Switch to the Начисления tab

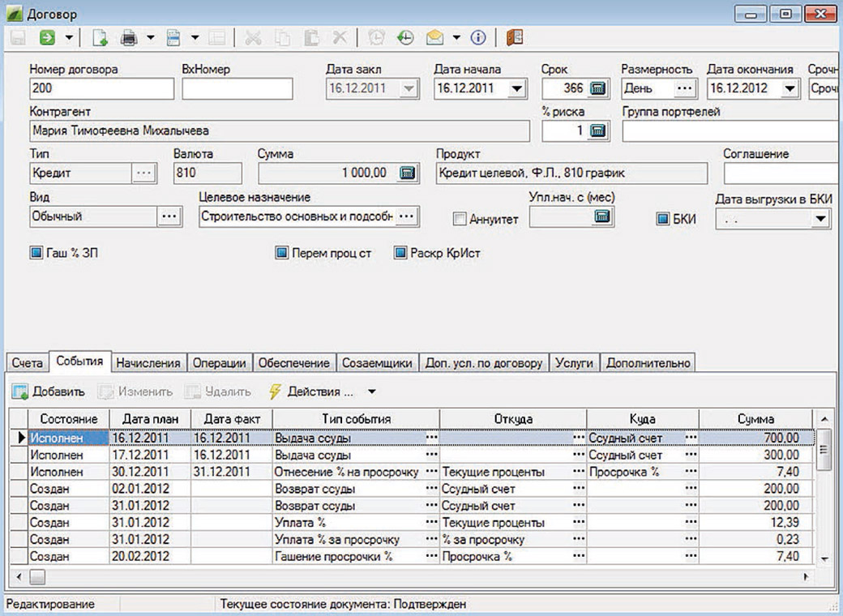[x=148, y=363]
